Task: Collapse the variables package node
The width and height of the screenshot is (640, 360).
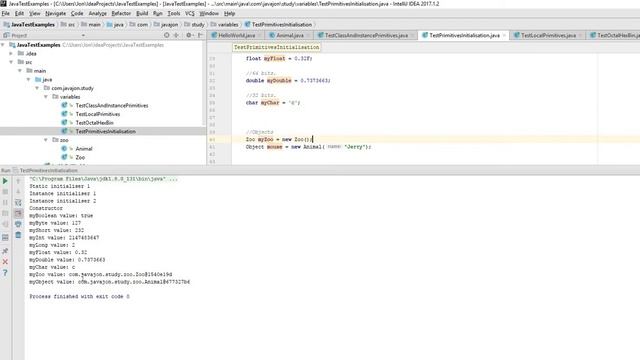Action: point(46,97)
